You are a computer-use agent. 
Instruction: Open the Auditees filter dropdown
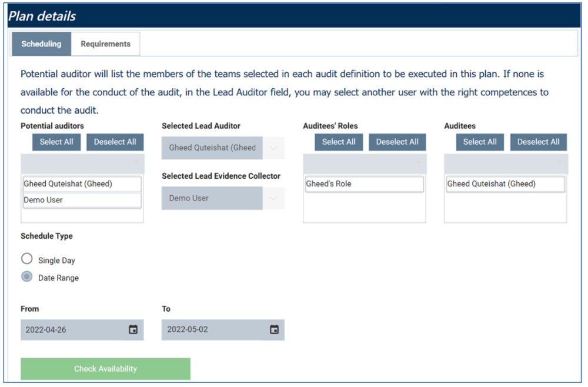point(506,164)
